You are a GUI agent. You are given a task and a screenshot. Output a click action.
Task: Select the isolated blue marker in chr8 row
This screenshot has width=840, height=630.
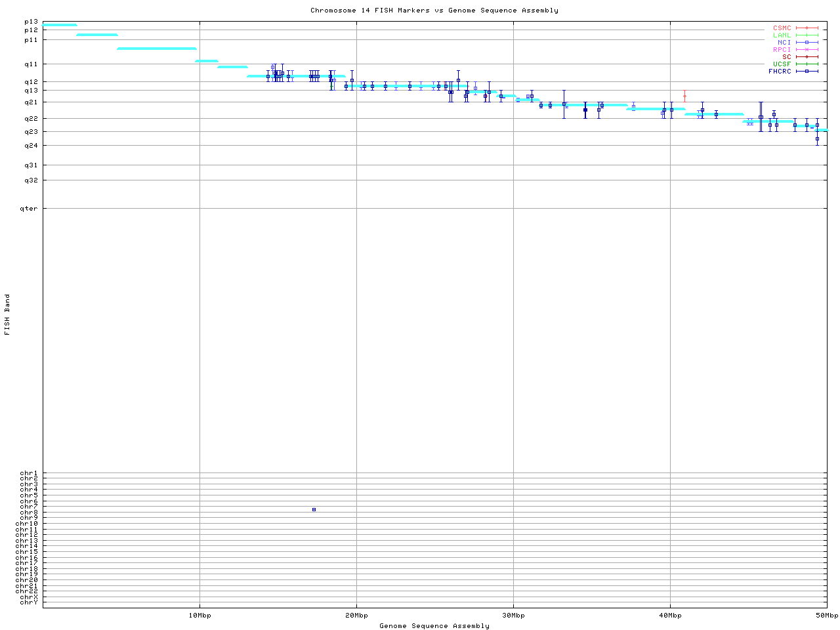point(314,509)
